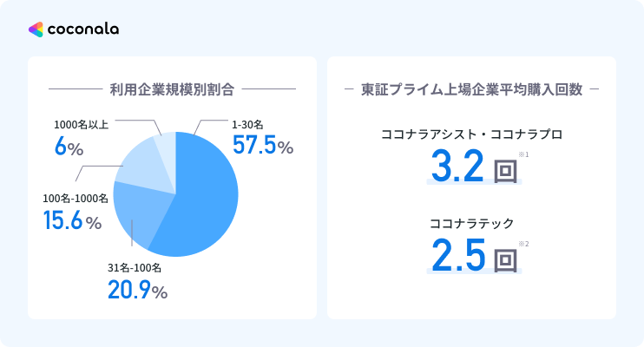Click the 3.2回 figure
This screenshot has width=644, height=347.
click(x=473, y=167)
